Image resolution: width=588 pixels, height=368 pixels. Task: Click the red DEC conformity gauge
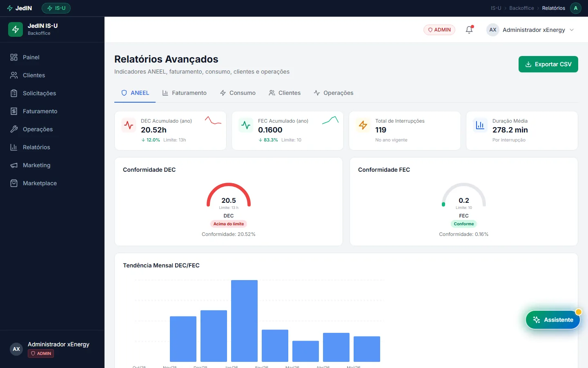[x=229, y=194]
